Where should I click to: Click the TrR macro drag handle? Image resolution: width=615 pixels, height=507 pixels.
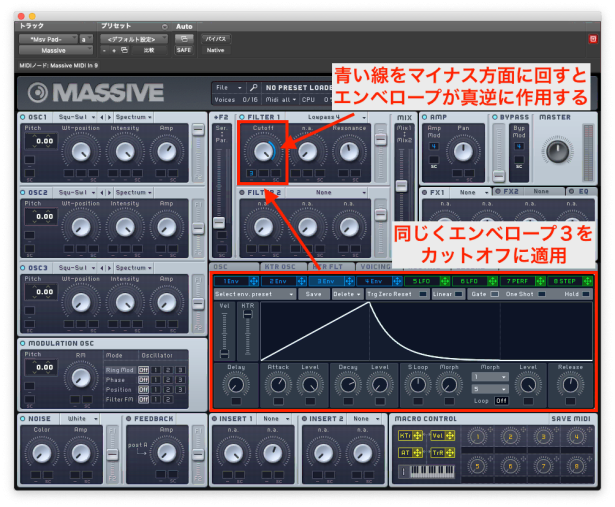click(x=451, y=452)
